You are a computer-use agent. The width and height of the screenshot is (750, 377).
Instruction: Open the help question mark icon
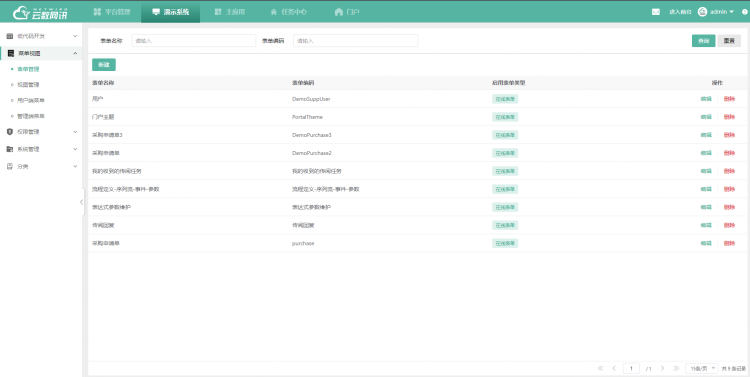pyautogui.click(x=744, y=12)
